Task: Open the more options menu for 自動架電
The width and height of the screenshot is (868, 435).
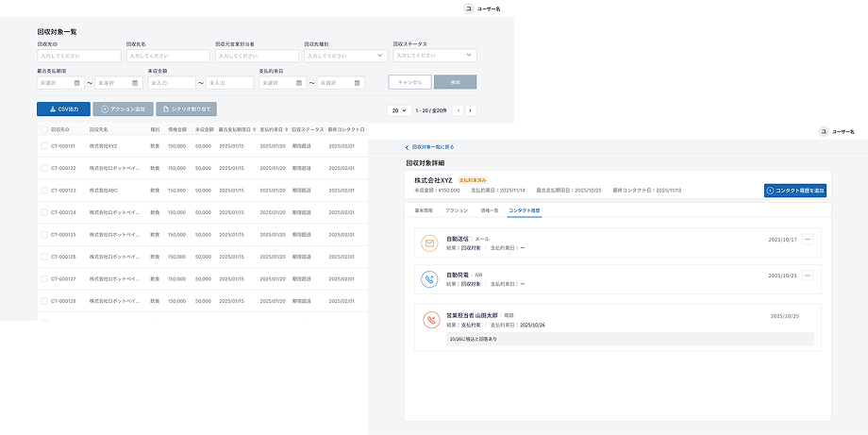Action: click(x=808, y=276)
